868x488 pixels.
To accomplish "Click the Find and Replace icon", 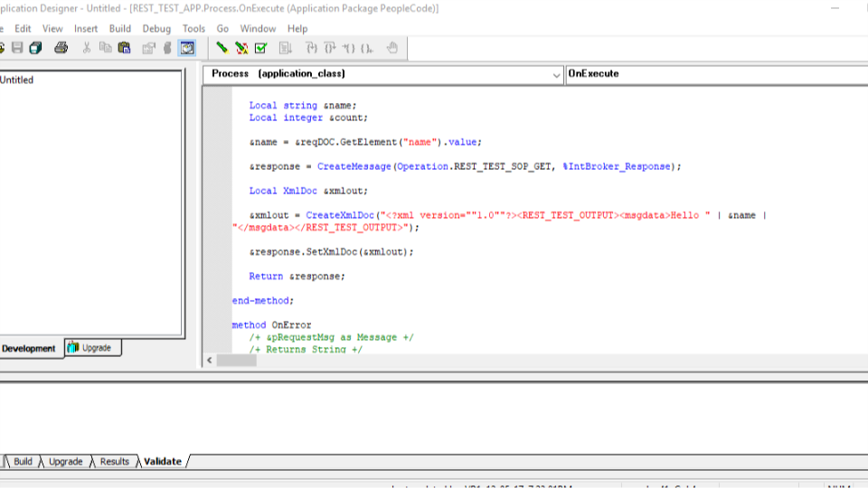I will tap(241, 48).
